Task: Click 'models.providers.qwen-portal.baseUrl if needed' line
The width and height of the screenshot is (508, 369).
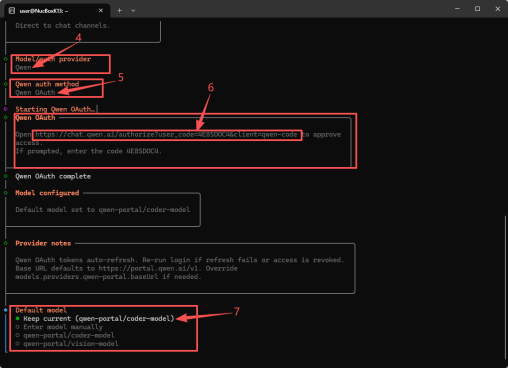Action: [108, 277]
